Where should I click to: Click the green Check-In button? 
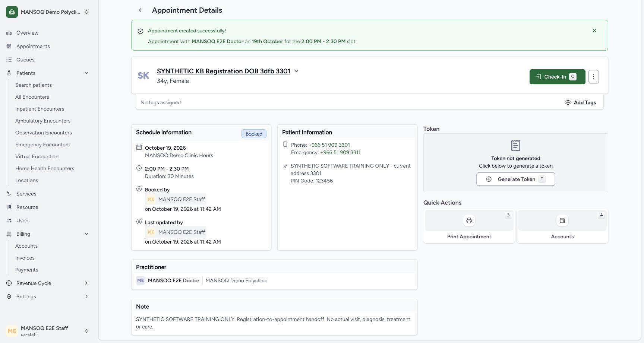[557, 77]
